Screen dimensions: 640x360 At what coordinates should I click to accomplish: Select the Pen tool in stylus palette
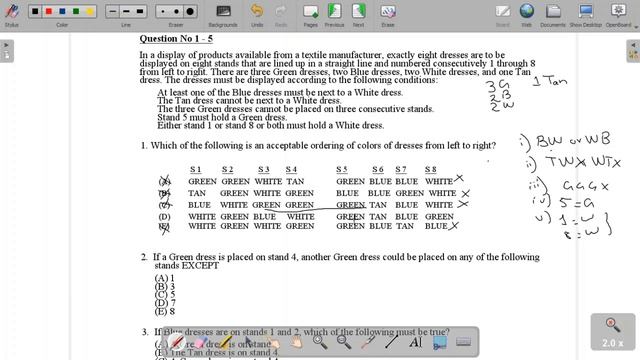pos(177,342)
